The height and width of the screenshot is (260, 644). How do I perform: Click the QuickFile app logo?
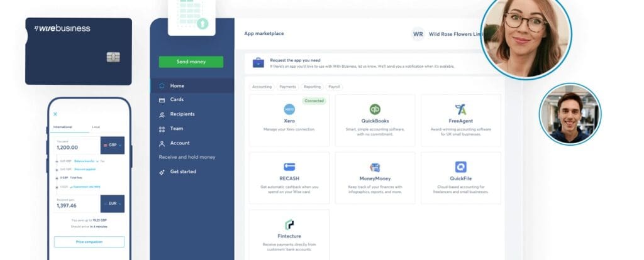click(460, 167)
